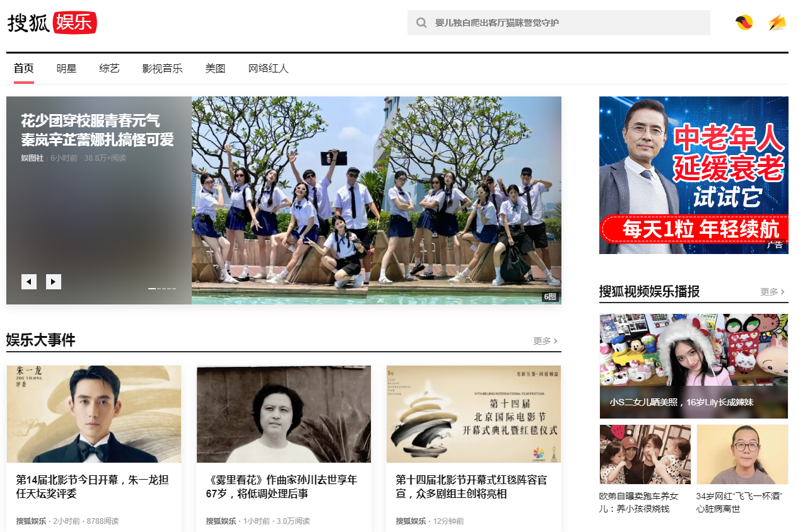Click 搜狐娱乐 source under 朱一龙 article
Image resolution: width=798 pixels, height=532 pixels.
31,521
